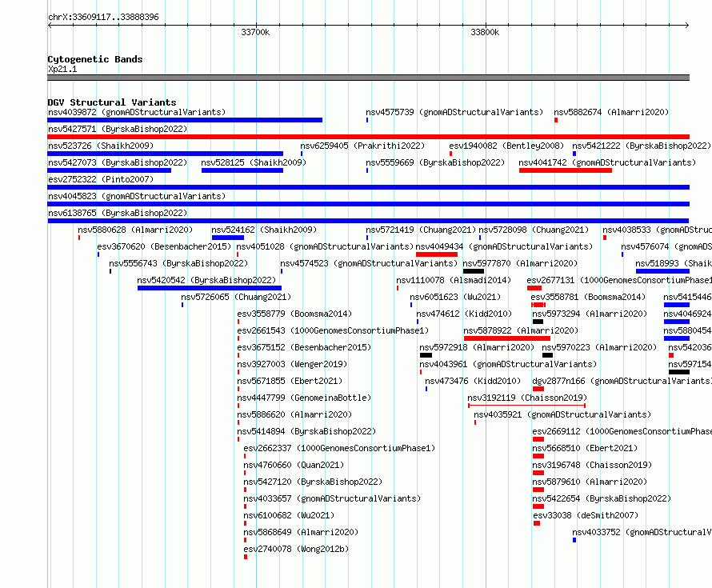Click the DGV Structural Variants track title
Image resolution: width=712 pixels, height=588 pixels.
coord(112,102)
